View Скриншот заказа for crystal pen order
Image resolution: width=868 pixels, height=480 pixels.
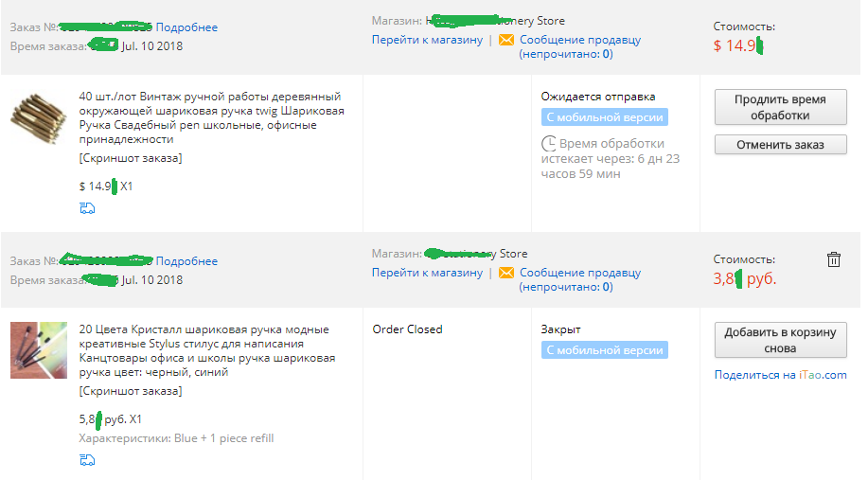pos(131,391)
